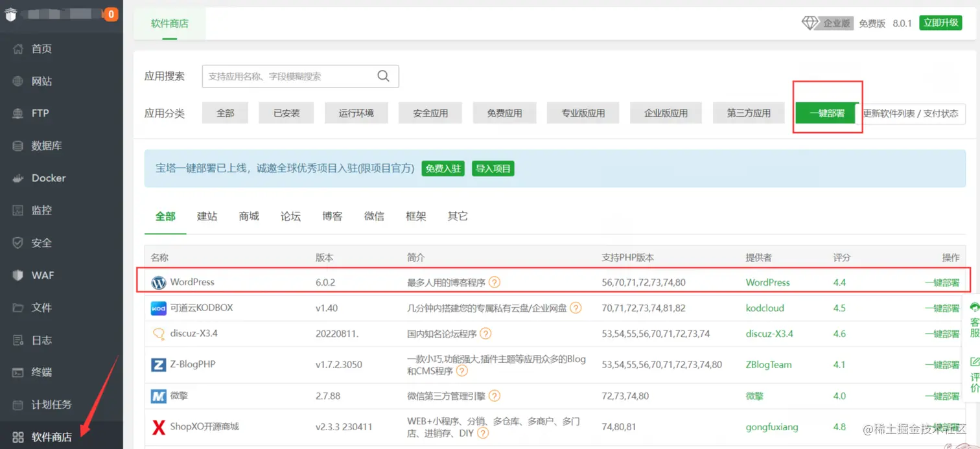Click the WAF shield icon
Viewport: 980px width, 449px height.
18,275
